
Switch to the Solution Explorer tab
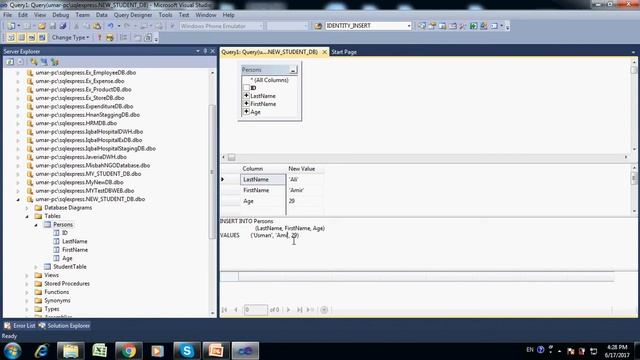[x=64, y=326]
